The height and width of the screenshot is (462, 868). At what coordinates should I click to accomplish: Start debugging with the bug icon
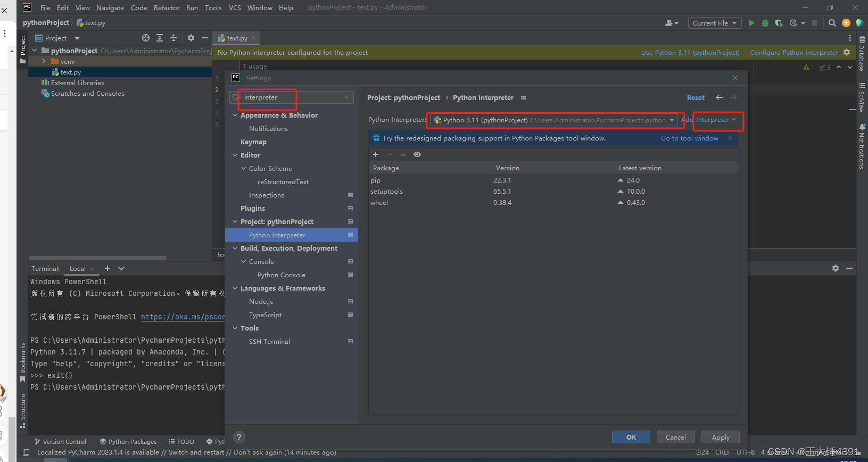tap(765, 23)
